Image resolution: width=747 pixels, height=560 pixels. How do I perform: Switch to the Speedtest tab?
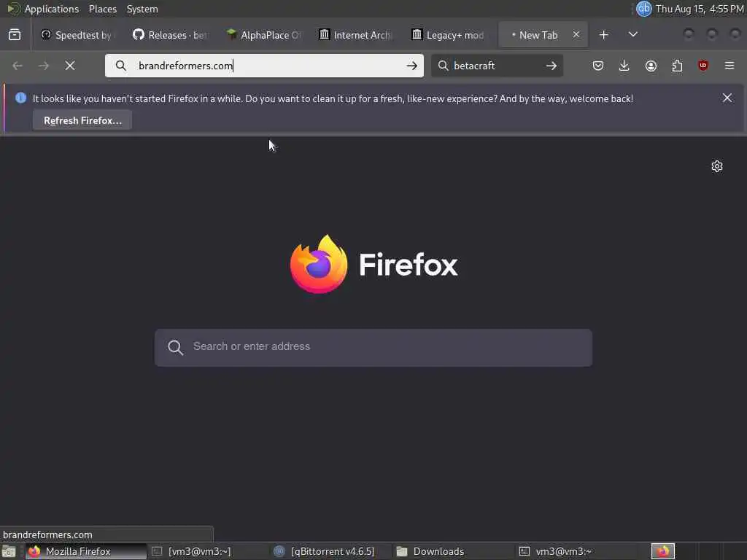coord(76,35)
